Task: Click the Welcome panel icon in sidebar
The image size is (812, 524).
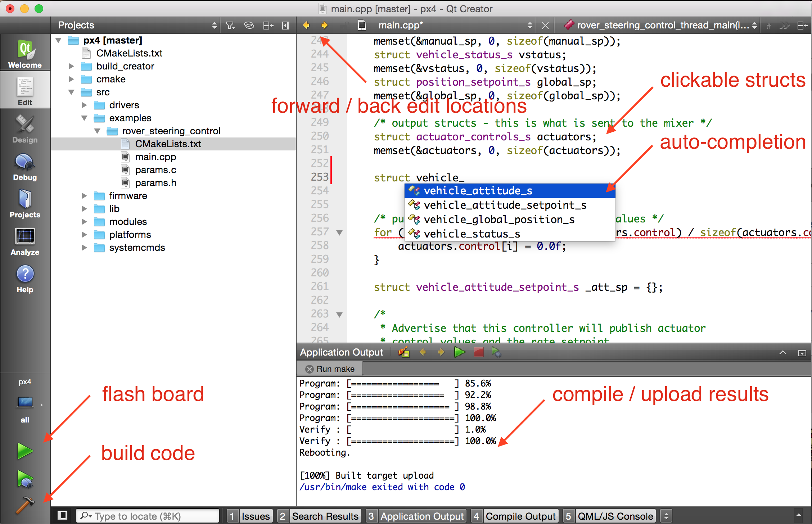Action: (x=24, y=52)
